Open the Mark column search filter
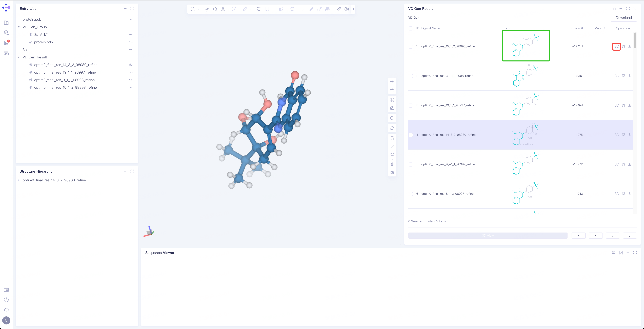The image size is (644, 329). click(x=604, y=28)
